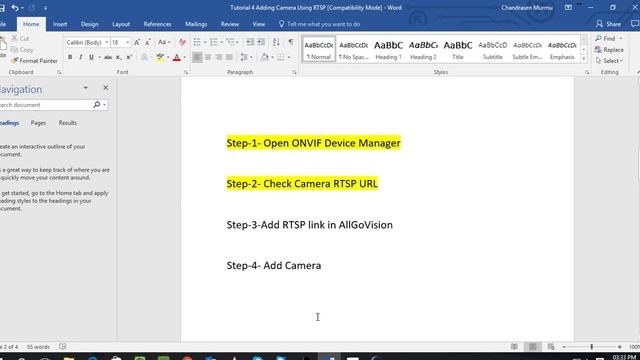The height and width of the screenshot is (360, 640).
Task: Toggle subscript formatting
Action: [118, 57]
